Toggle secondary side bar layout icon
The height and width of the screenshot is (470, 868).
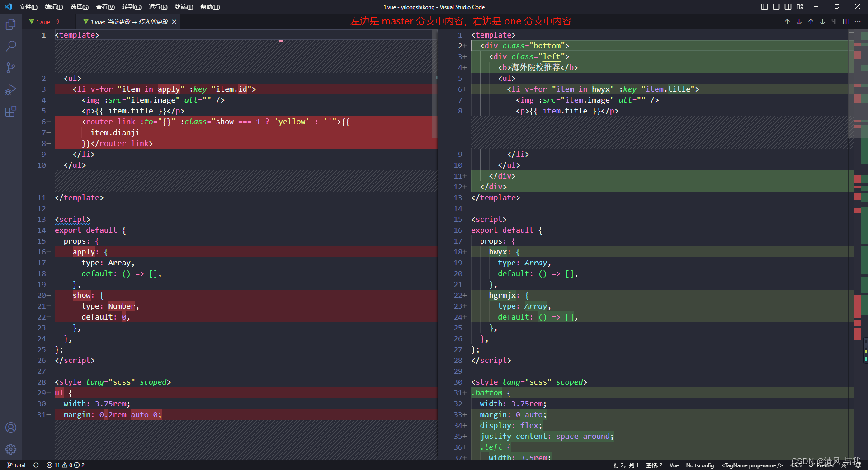coord(788,7)
